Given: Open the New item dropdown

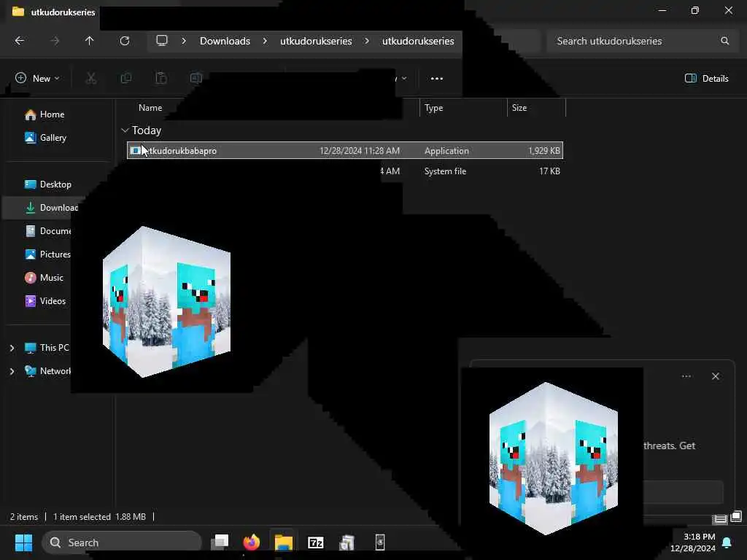Looking at the screenshot, I should pos(37,79).
